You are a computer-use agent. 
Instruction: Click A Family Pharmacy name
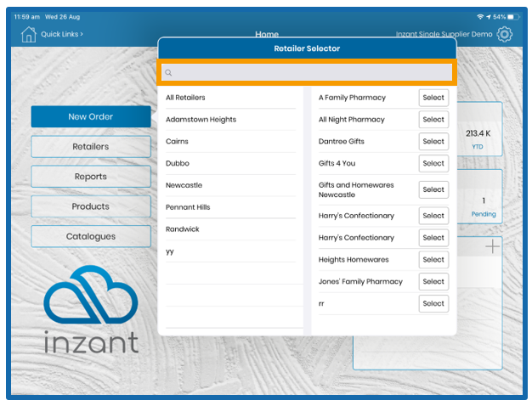(352, 98)
